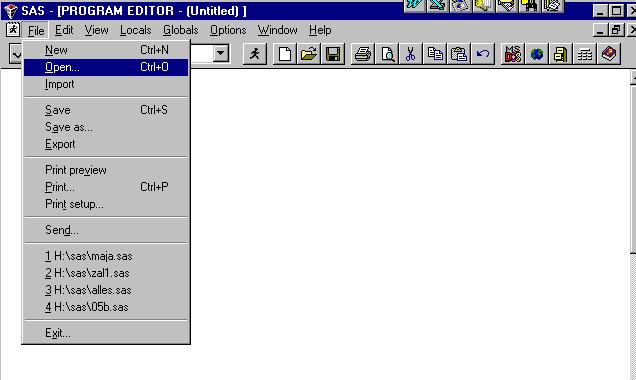Click the globe toolbar icon
This screenshot has width=636, height=380.
(537, 54)
